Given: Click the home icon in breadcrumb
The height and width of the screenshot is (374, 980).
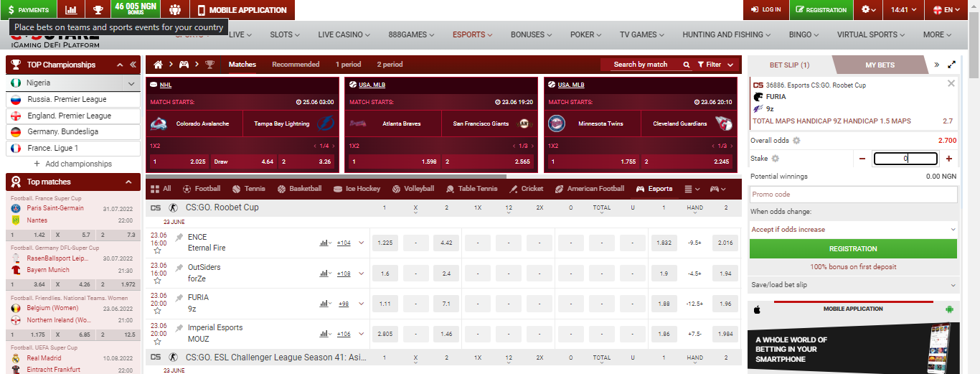Looking at the screenshot, I should point(159,65).
